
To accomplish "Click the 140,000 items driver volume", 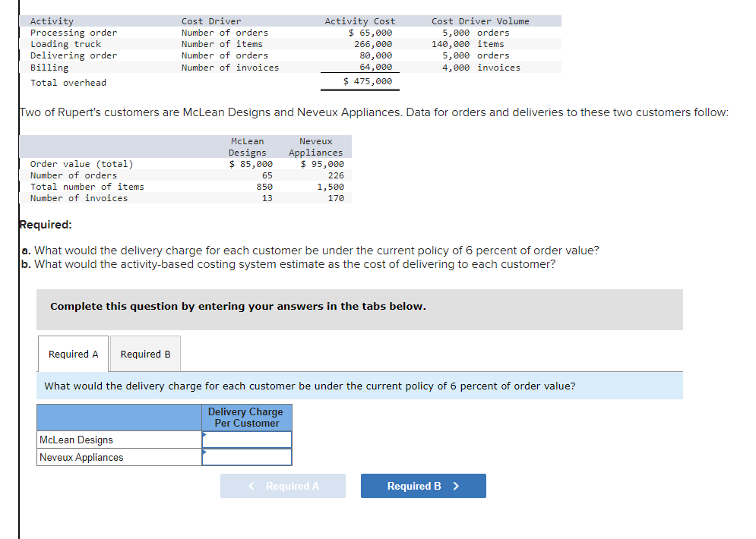I will [468, 44].
